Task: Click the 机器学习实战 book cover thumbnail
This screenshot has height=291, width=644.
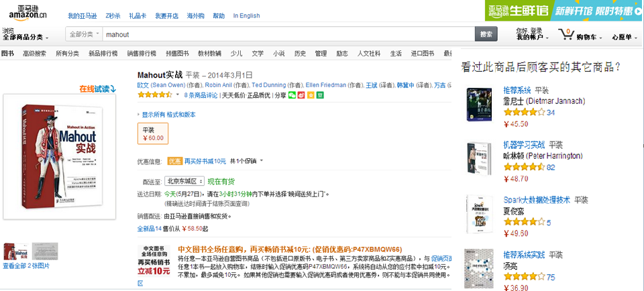Action: pos(479,160)
